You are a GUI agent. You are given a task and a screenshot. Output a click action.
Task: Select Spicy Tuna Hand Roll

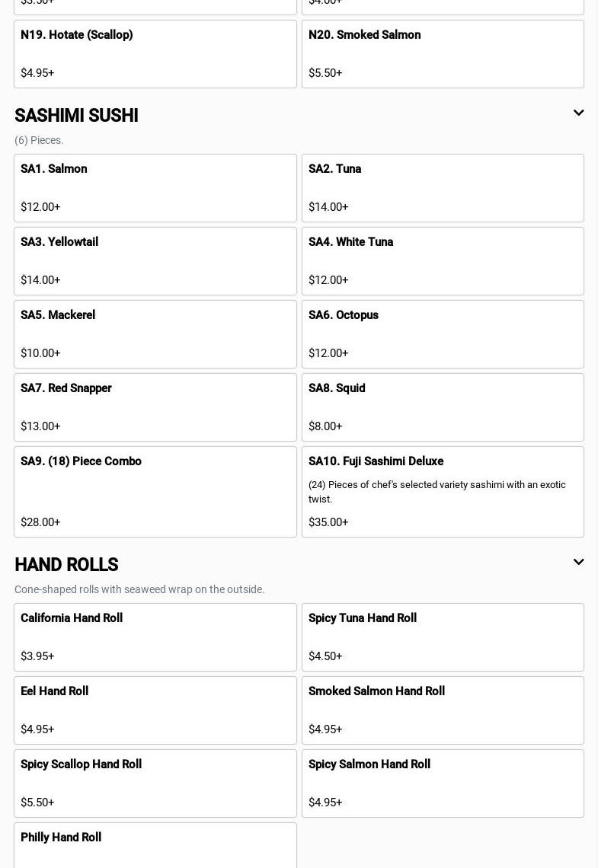click(443, 637)
